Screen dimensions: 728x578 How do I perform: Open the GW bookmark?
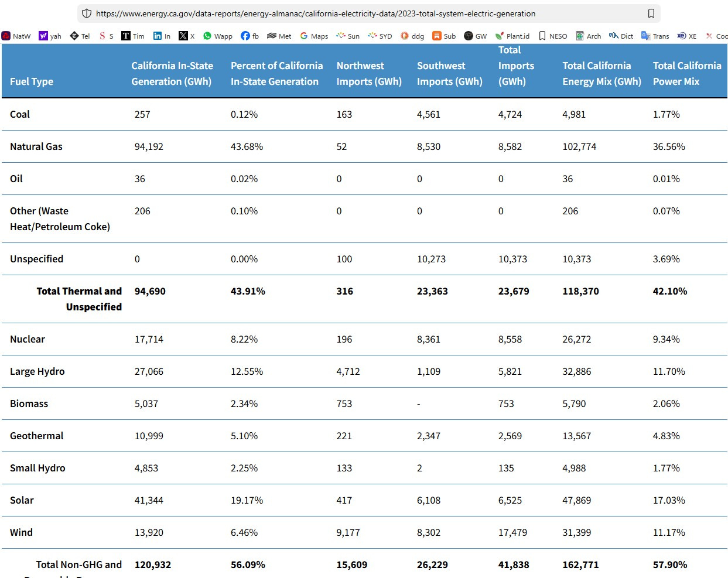pos(476,36)
